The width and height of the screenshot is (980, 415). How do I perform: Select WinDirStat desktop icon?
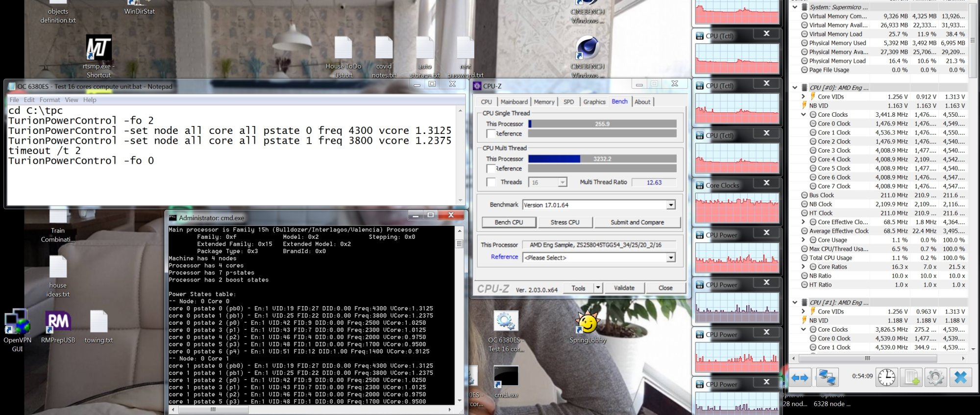tap(140, 8)
